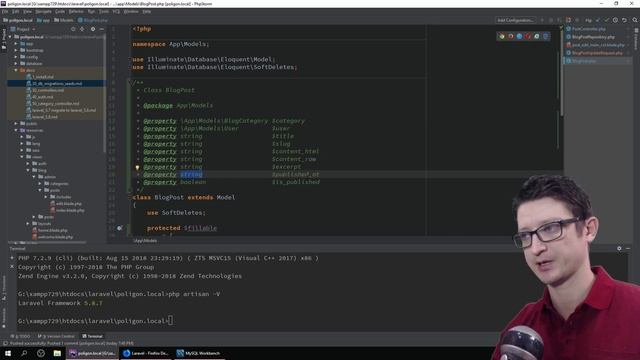Open the Version Control tool window tab
The width and height of the screenshot is (640, 360).
click(57, 336)
